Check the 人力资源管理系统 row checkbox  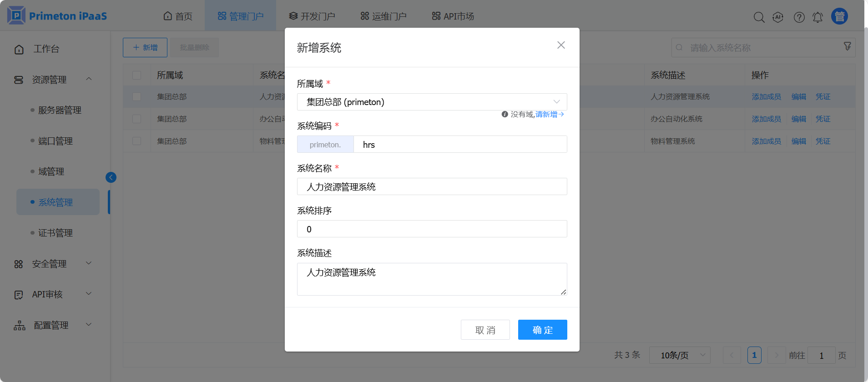click(136, 96)
